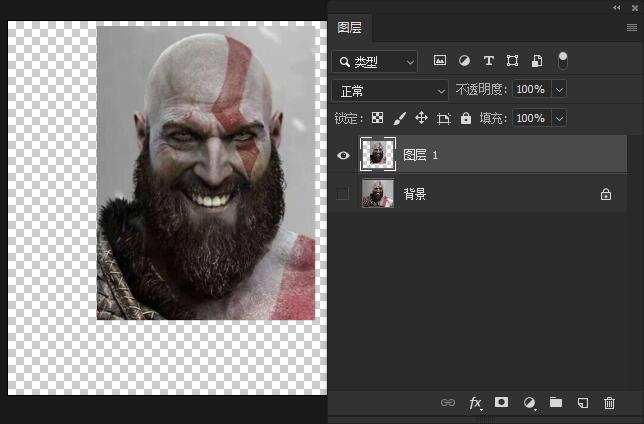Click the face image on the canvas

(206, 173)
